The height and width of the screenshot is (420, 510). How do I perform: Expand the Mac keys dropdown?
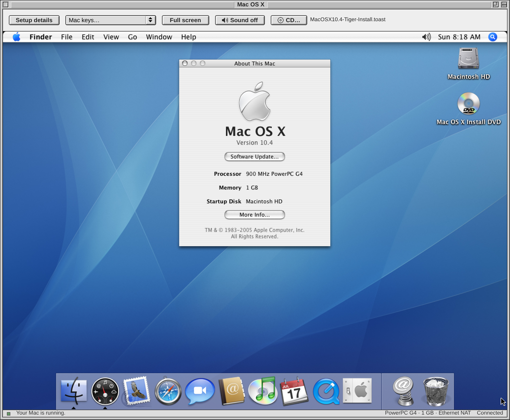tap(111, 20)
